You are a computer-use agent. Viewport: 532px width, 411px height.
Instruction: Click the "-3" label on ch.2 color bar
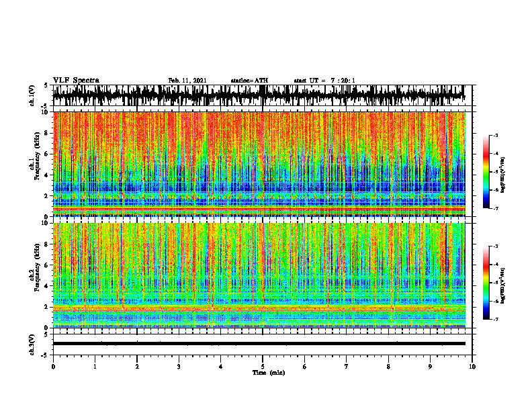point(496,246)
